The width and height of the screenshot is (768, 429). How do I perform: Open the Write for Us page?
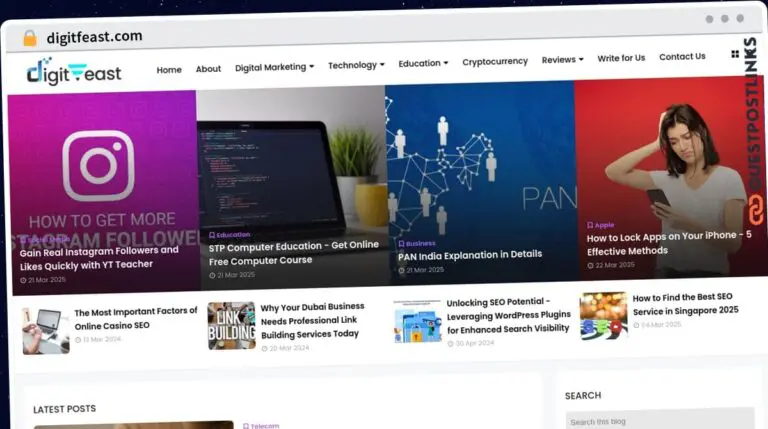pos(621,58)
